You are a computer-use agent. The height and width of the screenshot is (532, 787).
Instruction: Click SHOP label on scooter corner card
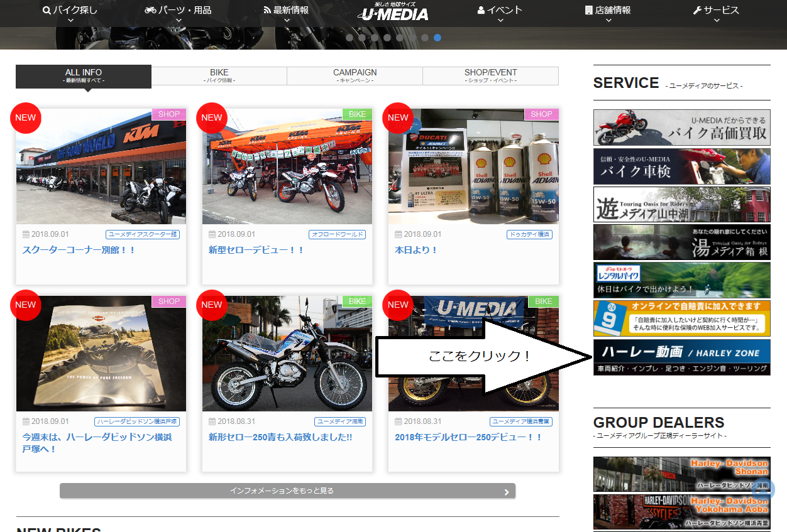click(169, 114)
